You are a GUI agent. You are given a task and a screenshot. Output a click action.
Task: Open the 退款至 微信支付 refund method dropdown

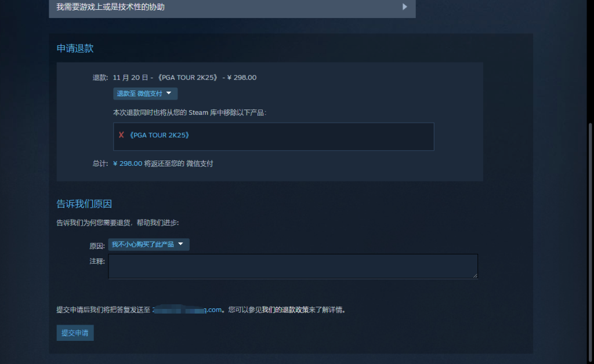coord(145,93)
